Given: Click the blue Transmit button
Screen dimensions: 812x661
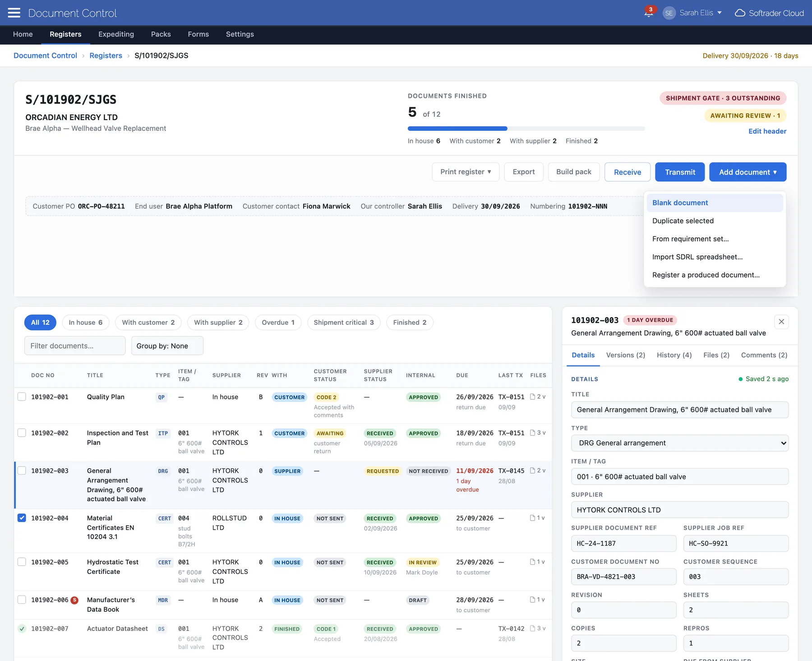Looking at the screenshot, I should (x=680, y=172).
